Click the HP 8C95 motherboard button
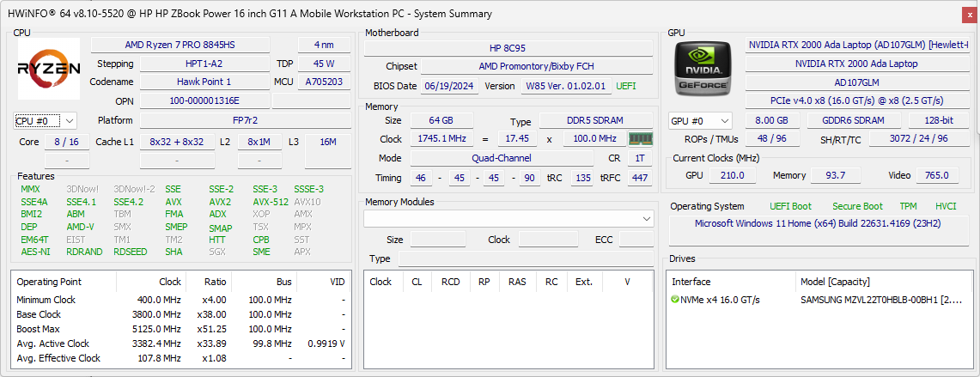The image size is (980, 377). click(x=507, y=48)
